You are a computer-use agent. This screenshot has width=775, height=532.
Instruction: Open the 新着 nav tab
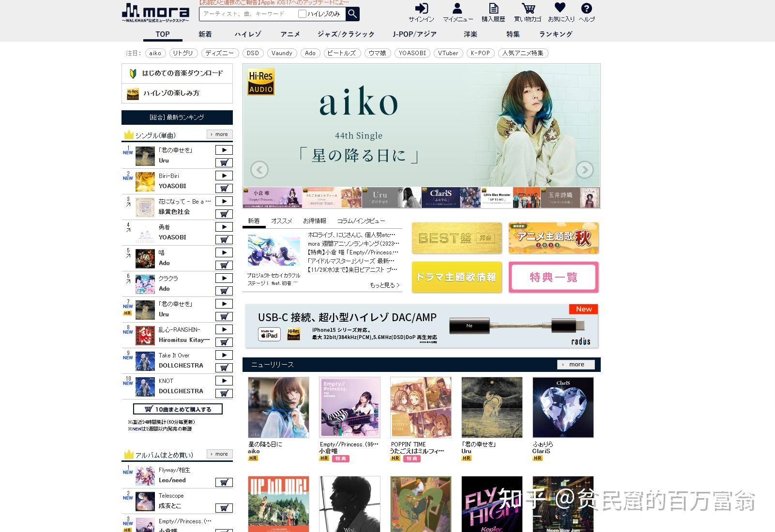[205, 34]
